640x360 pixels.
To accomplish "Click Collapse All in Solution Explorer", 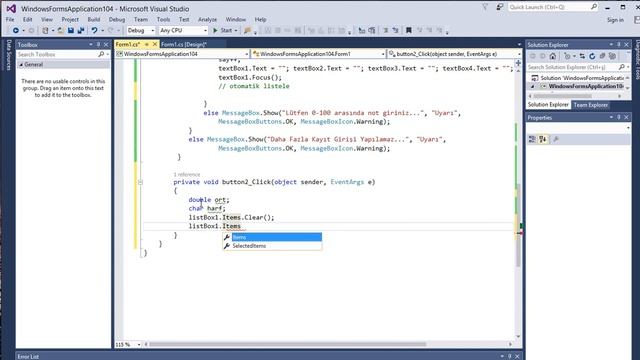I will tap(602, 56).
